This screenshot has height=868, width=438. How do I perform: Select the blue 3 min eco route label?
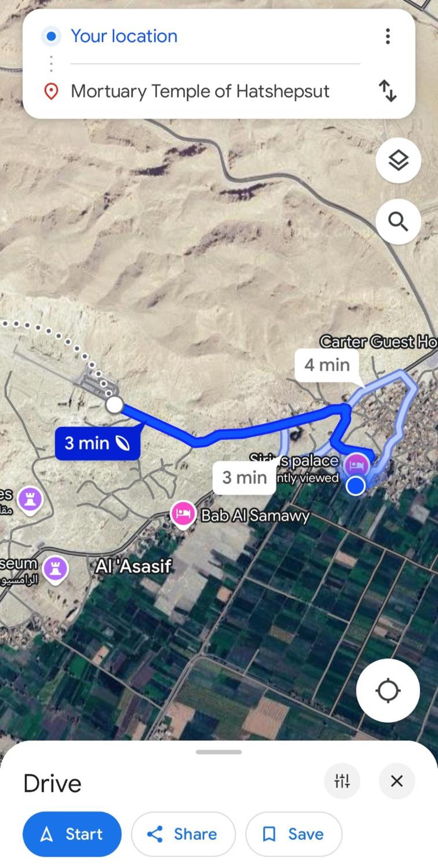tap(97, 443)
